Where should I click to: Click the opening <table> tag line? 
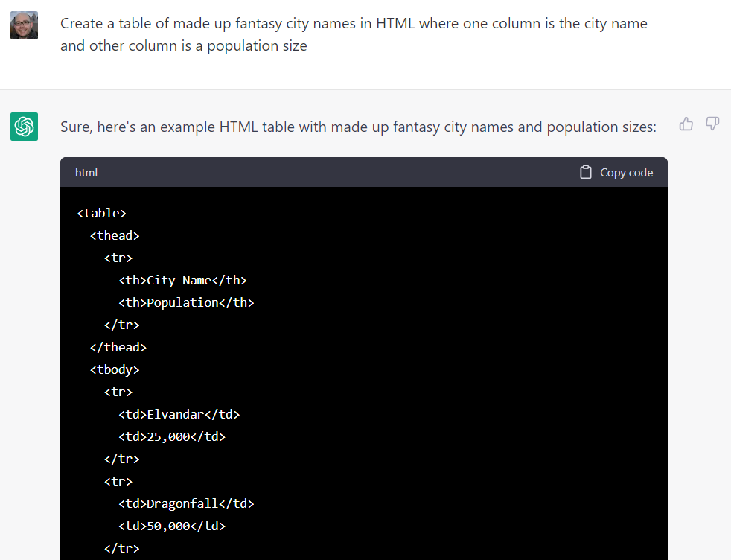102,214
